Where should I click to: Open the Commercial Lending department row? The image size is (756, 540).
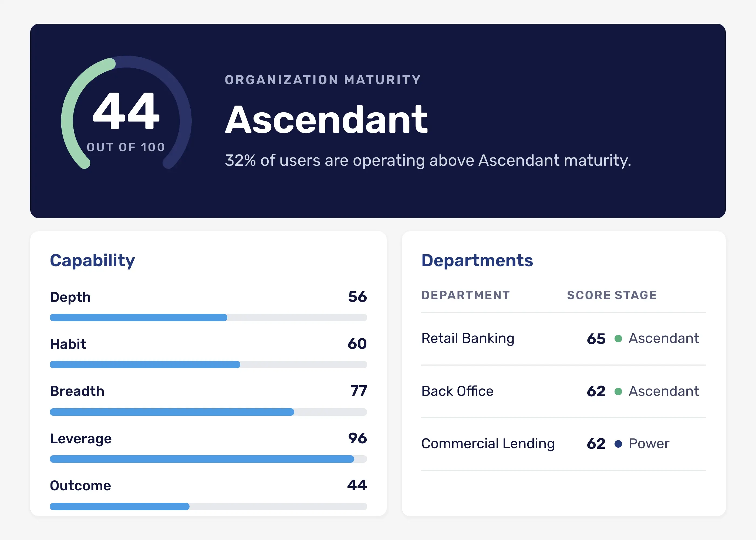[563, 444]
